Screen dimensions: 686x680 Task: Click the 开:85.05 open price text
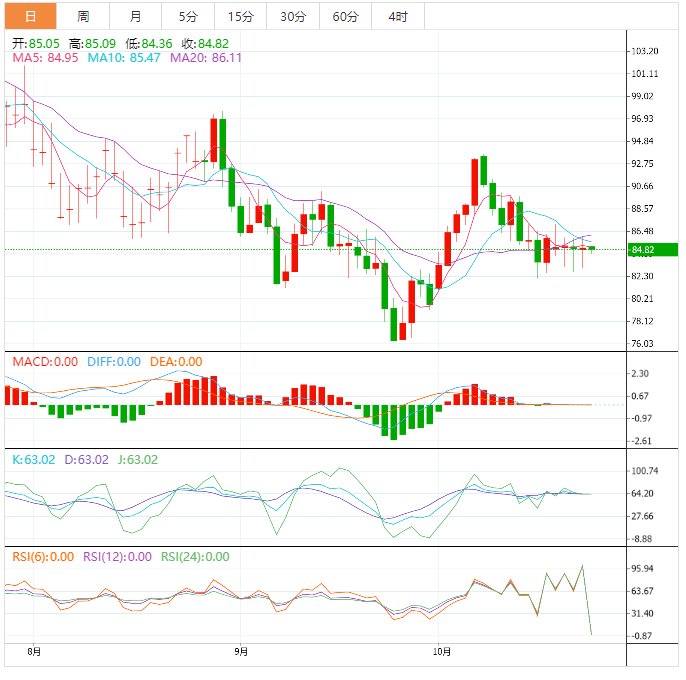point(36,44)
